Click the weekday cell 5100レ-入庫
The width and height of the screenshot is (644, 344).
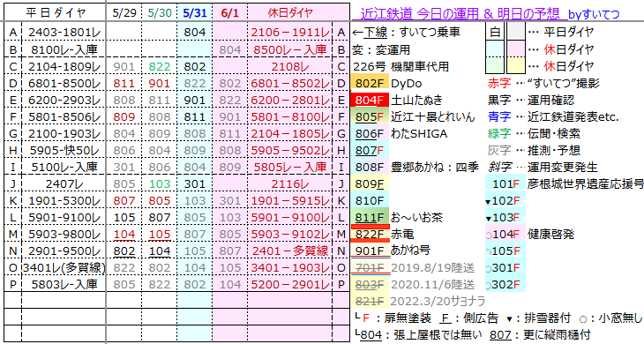64,167
